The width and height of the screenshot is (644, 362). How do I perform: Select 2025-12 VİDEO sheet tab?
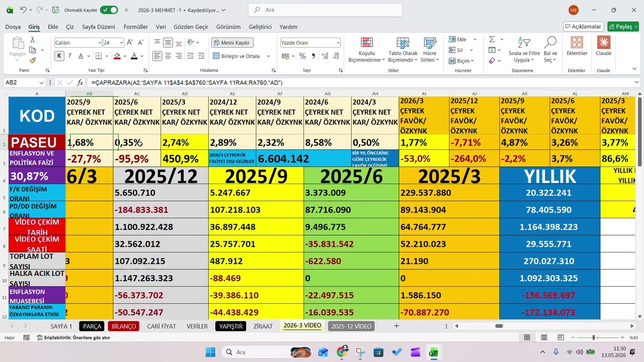[351, 326]
